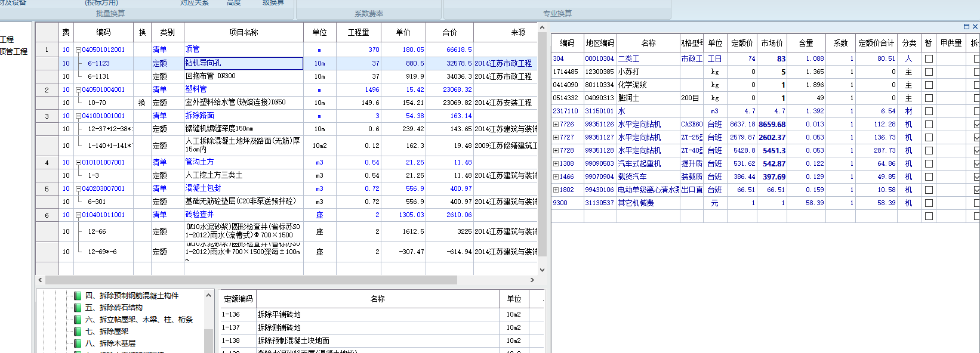980x353 pixels.
Task: Select the 八、拆除木基层 tree label
Action: [110, 343]
